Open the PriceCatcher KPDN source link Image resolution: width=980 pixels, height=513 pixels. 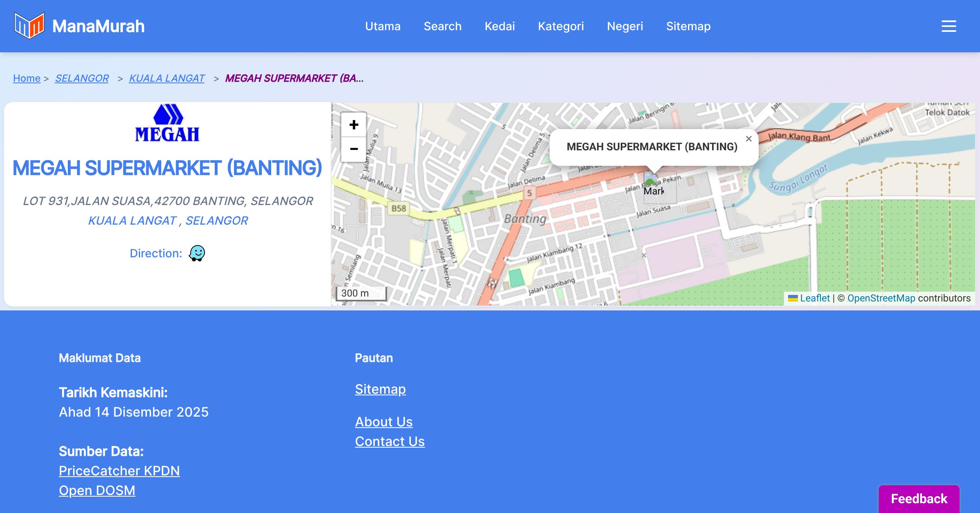[119, 471]
